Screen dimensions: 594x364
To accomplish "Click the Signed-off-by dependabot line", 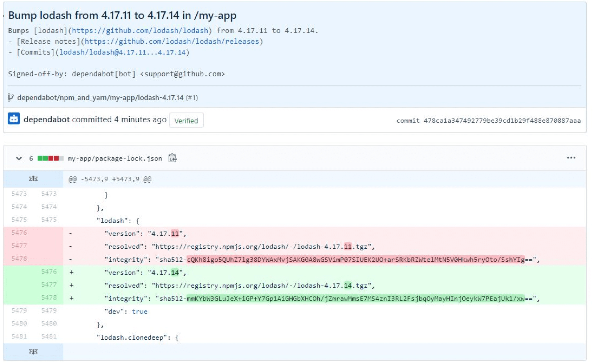I will pos(116,74).
